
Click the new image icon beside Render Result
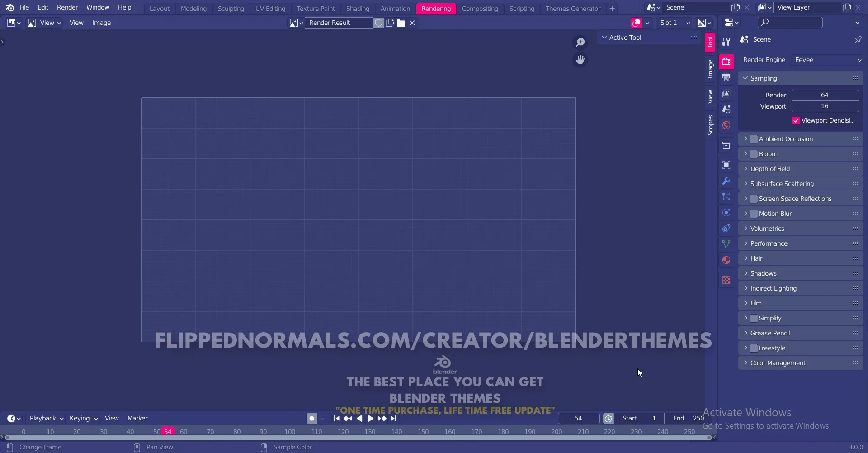390,23
